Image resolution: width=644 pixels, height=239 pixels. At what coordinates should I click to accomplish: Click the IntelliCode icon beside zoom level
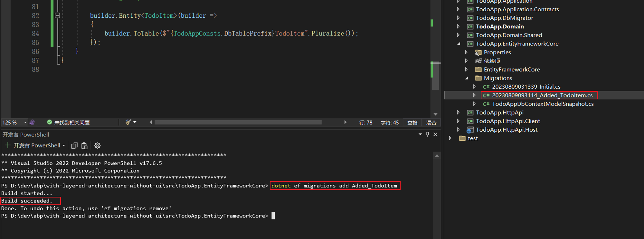coord(32,123)
